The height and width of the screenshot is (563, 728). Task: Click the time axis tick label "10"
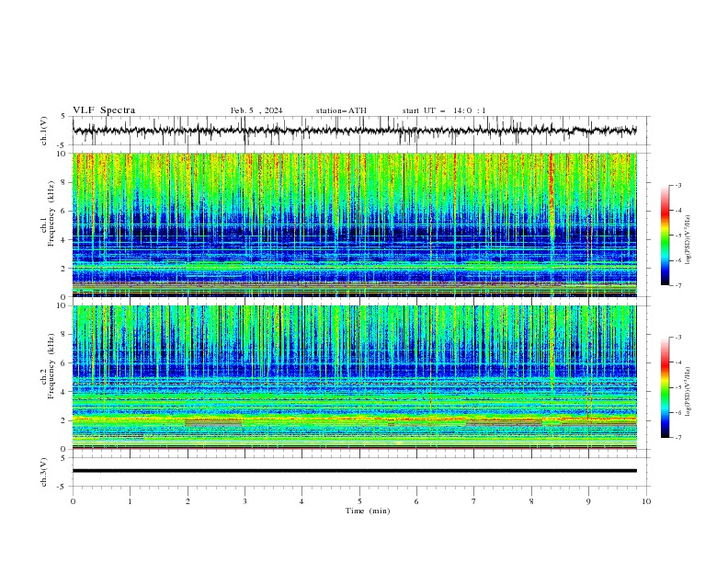tap(646, 501)
